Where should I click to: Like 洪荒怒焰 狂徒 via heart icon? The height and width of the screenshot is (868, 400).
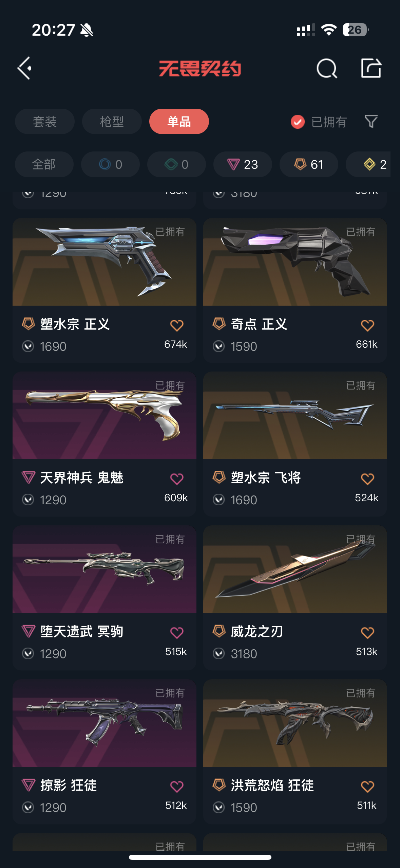[367, 786]
